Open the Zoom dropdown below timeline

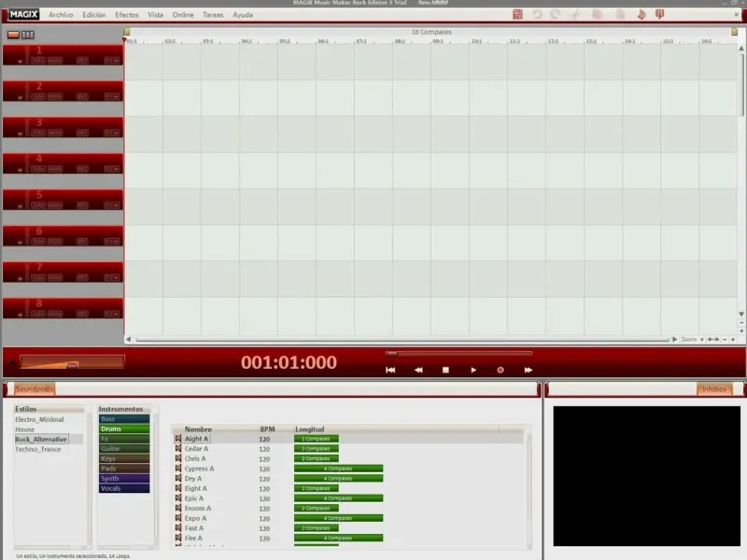(x=692, y=340)
